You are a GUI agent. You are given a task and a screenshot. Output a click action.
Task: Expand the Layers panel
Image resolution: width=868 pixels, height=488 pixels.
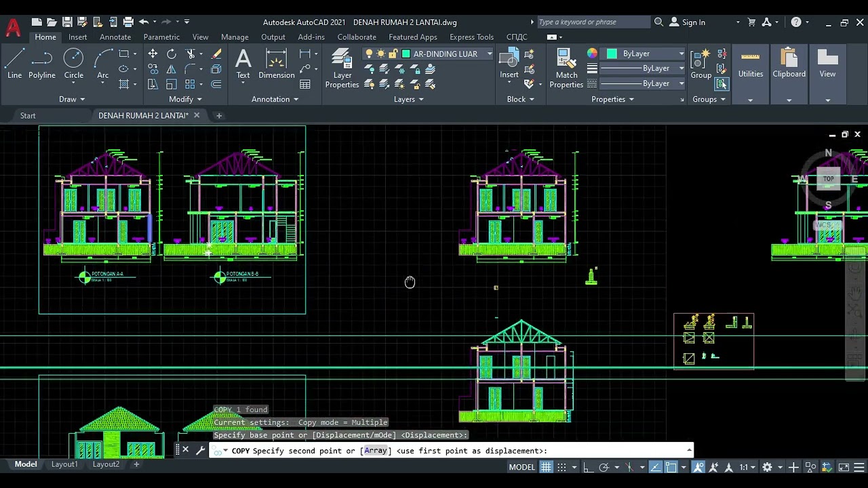click(409, 99)
